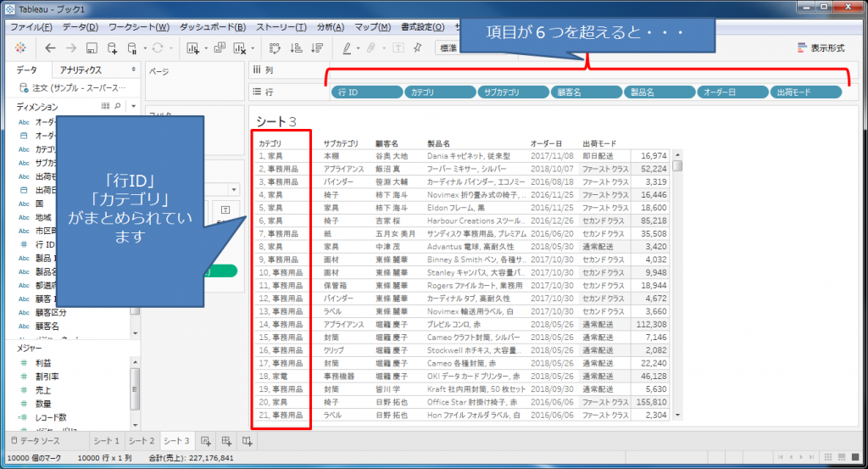Sort ascending using the toolbar icon
Screen dimensions: 868x469
pyautogui.click(x=296, y=47)
